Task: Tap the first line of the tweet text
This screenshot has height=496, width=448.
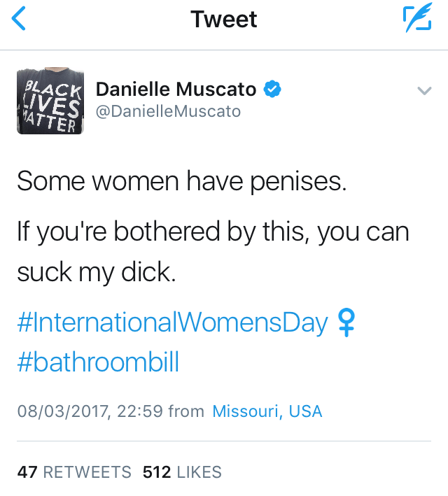Action: 182,182
